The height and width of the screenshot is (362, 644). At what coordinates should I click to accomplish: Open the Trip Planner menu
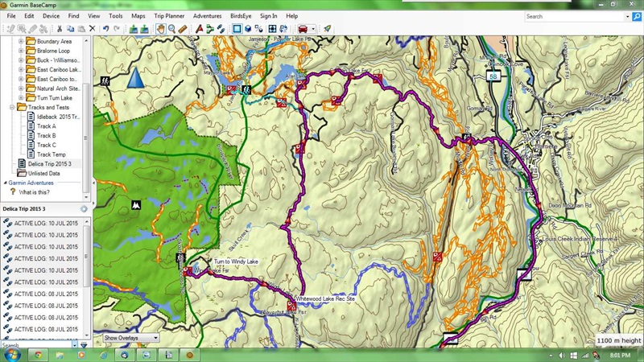[x=169, y=16]
